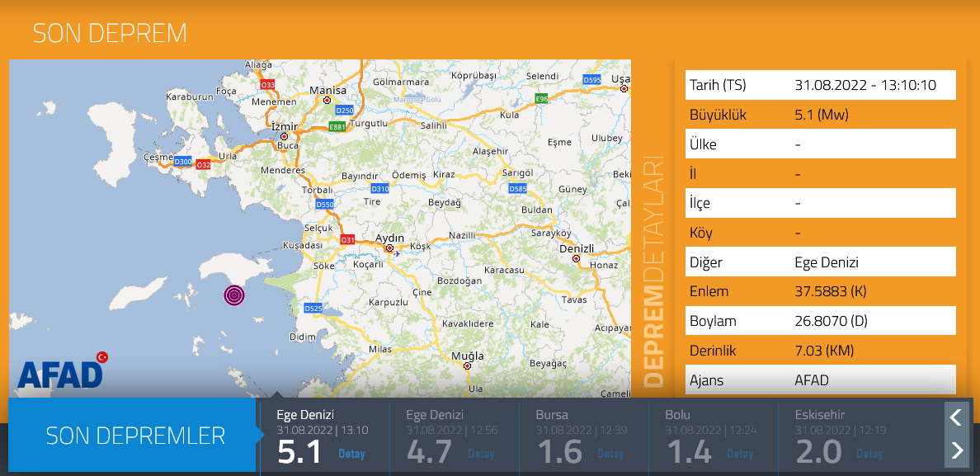Open Detay link for Eskisehir 2.0 earthquake
The width and height of the screenshot is (980, 476).
point(869,454)
